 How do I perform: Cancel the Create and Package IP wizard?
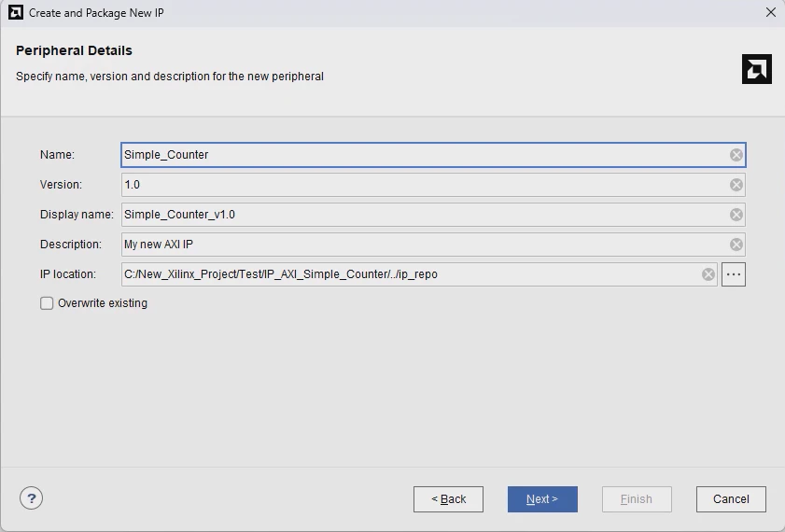pos(731,499)
